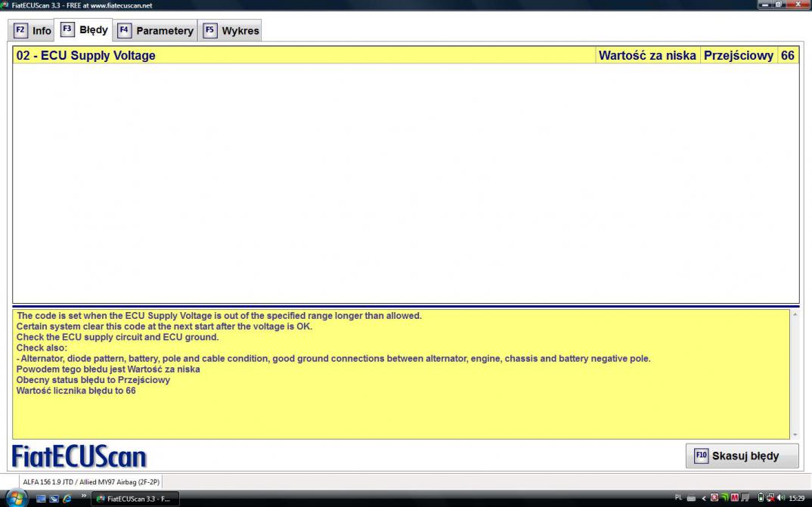Select the F3 Błędy tab
This screenshot has width=812, height=507.
pos(85,29)
